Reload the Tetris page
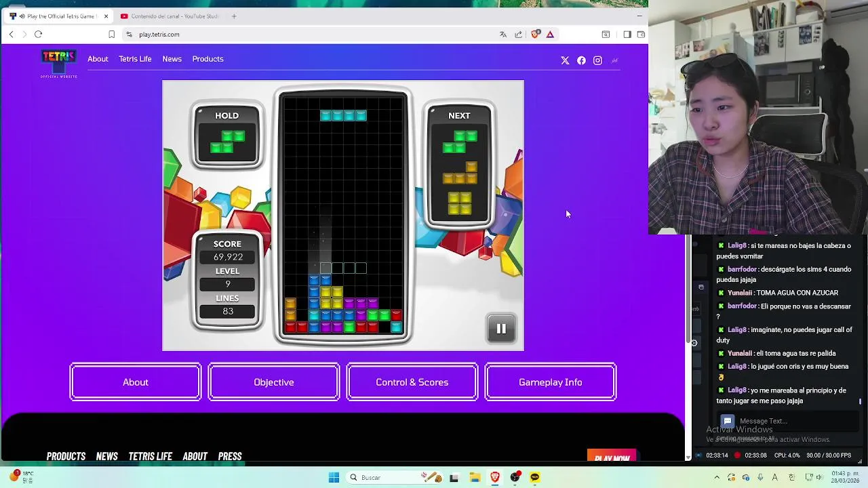This screenshot has height=488, width=868. 38,35
